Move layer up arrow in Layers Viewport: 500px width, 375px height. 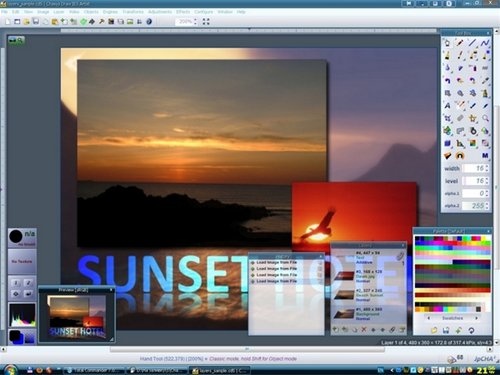(x=373, y=330)
